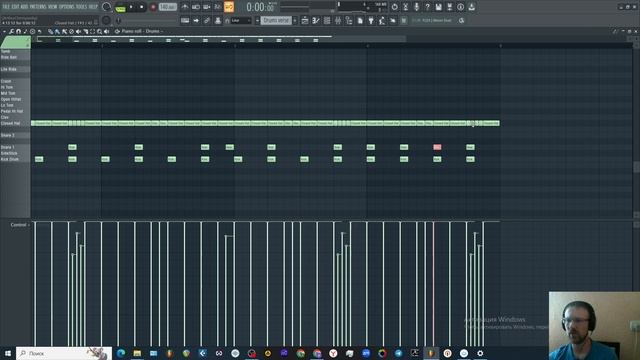The width and height of the screenshot is (640, 360).
Task: Open the EDIT menu
Action: [15, 7]
